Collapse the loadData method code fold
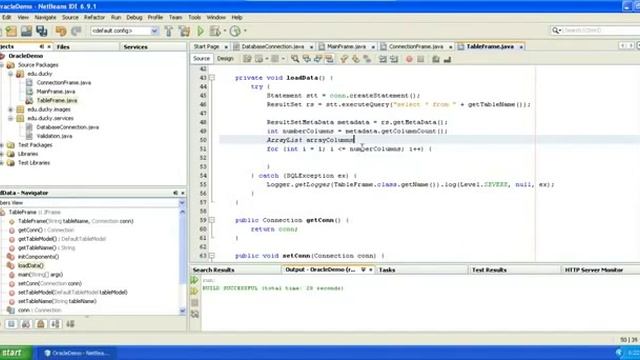640x360 pixels. coord(212,78)
